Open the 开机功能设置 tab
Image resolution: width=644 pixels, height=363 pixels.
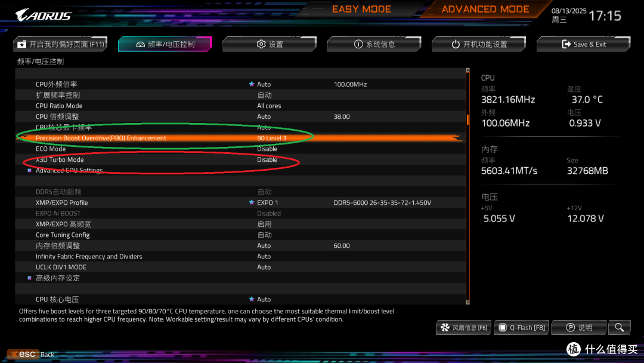479,44
